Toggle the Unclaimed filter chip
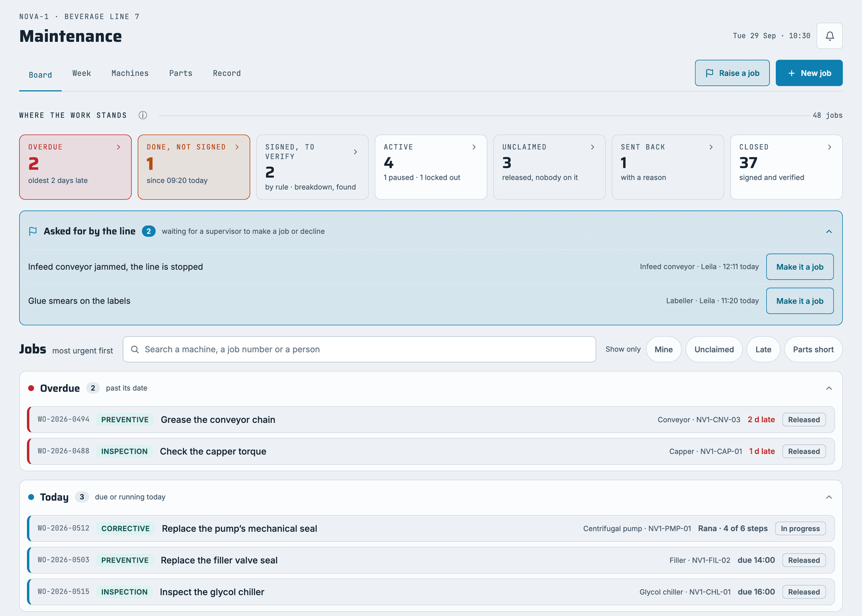The height and width of the screenshot is (616, 862). [x=714, y=350]
